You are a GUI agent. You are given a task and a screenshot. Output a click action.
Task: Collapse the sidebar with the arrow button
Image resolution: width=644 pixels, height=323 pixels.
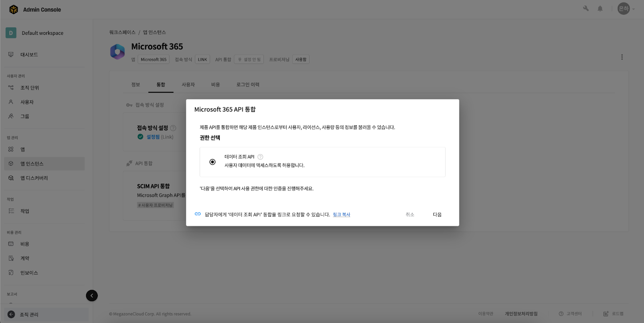(92, 296)
